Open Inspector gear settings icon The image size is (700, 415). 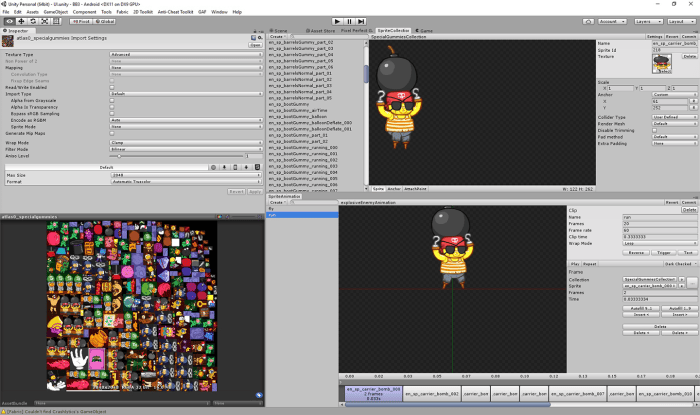(260, 38)
